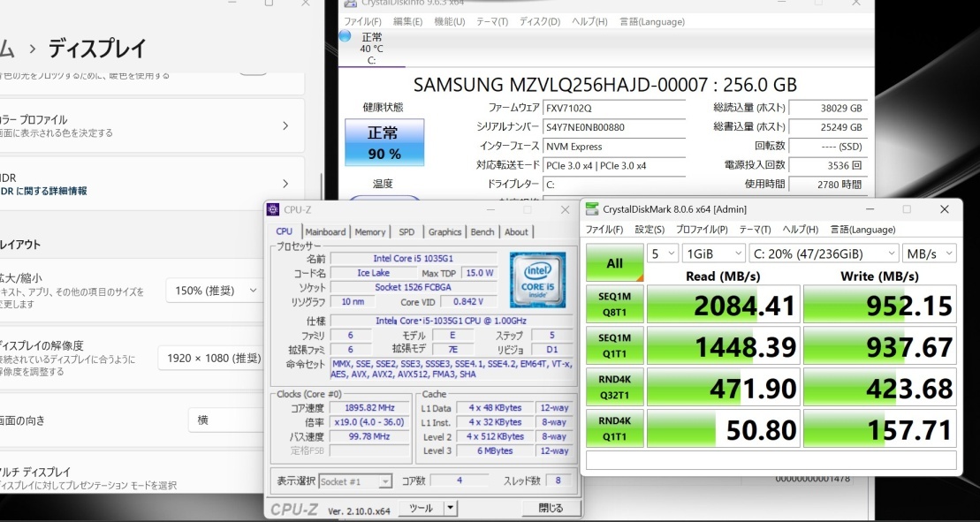Click the green All benchmark button
980x522 pixels.
(615, 263)
